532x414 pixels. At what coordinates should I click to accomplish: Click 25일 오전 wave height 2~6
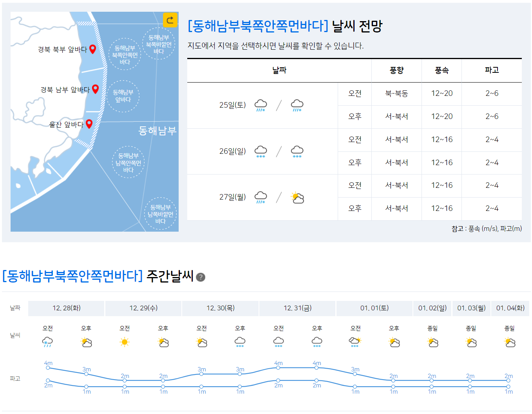(x=492, y=94)
